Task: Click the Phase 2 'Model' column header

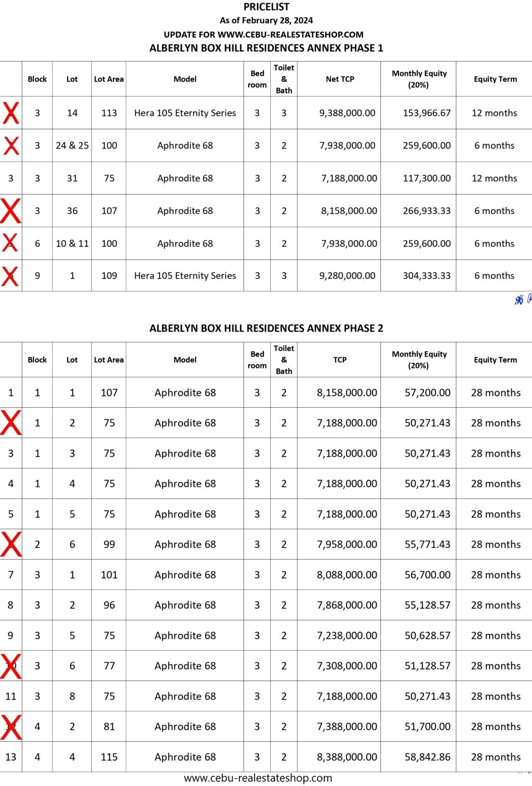Action: pyautogui.click(x=185, y=359)
